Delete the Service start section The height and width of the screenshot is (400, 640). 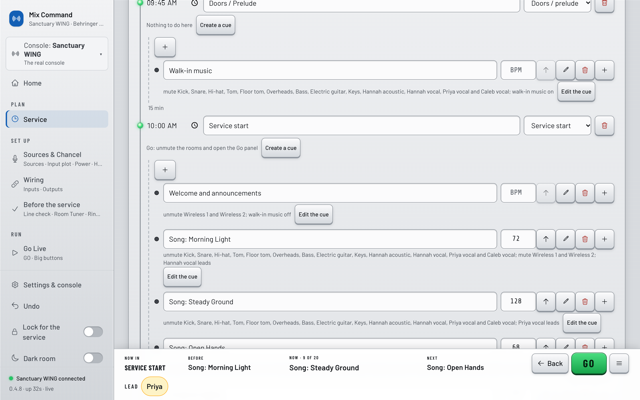(604, 125)
